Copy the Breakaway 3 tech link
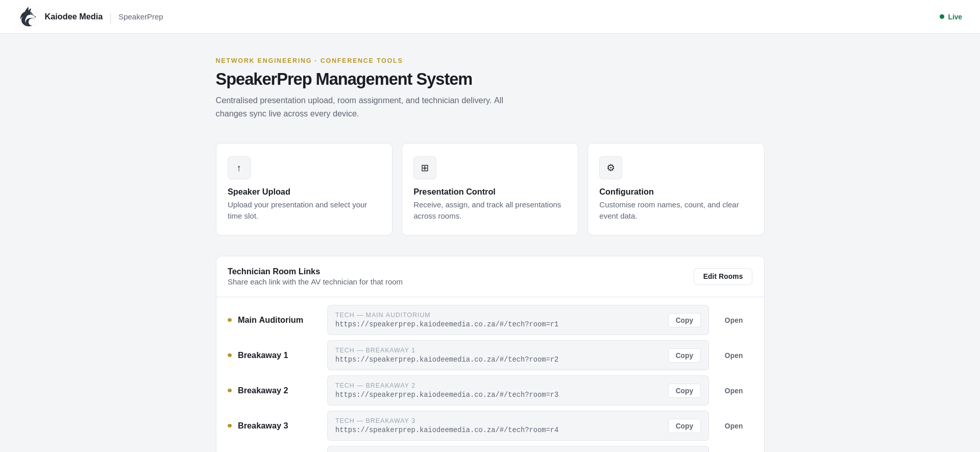Image resolution: width=980 pixels, height=452 pixels. pyautogui.click(x=684, y=426)
